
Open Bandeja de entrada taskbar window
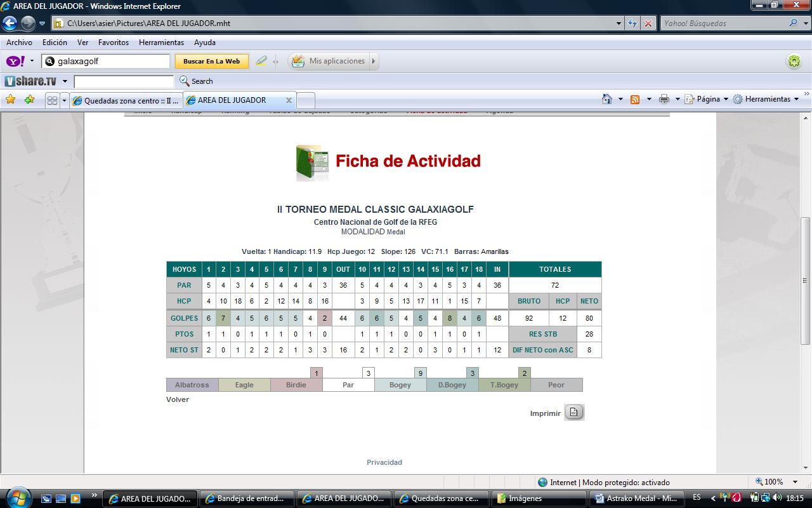pos(247,498)
